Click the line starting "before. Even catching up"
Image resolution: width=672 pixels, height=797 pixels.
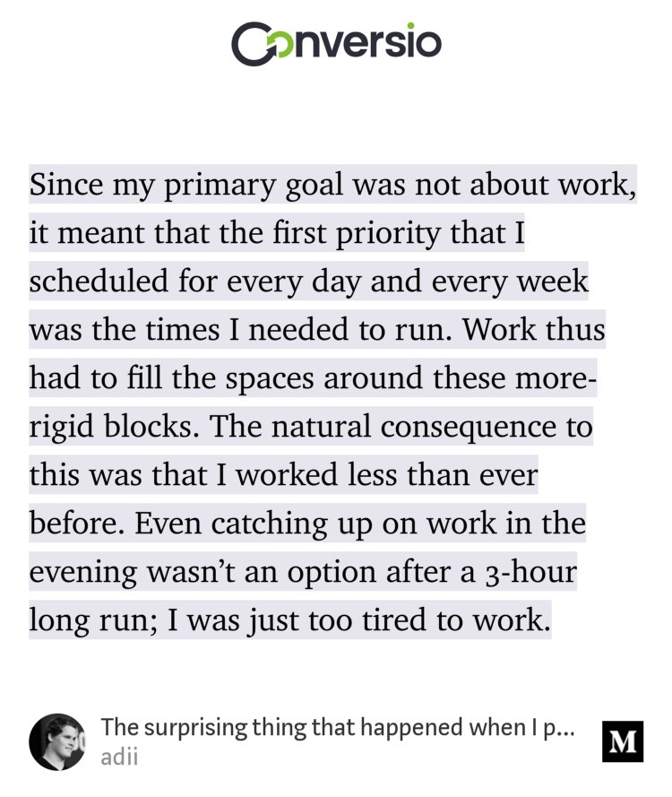click(x=307, y=523)
